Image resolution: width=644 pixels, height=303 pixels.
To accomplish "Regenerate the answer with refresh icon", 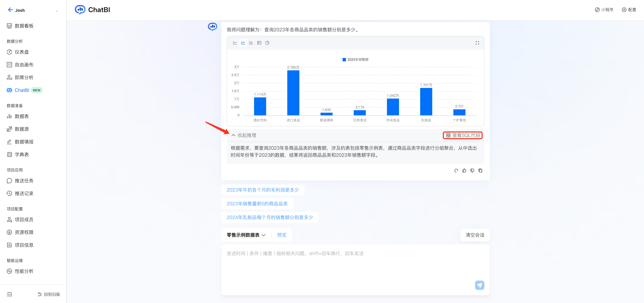I will 456,171.
